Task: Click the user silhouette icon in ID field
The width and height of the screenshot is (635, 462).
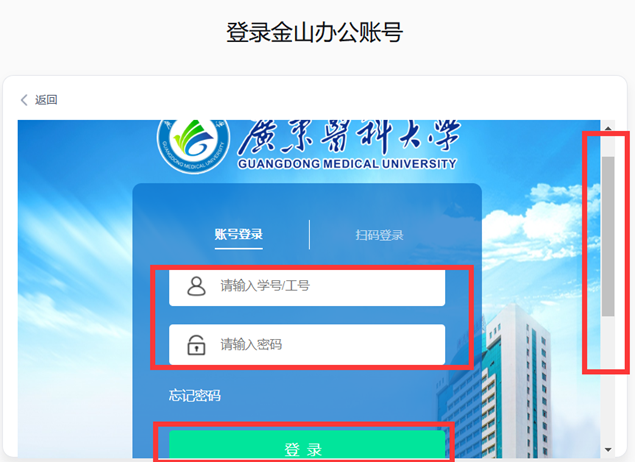Action: (x=196, y=286)
